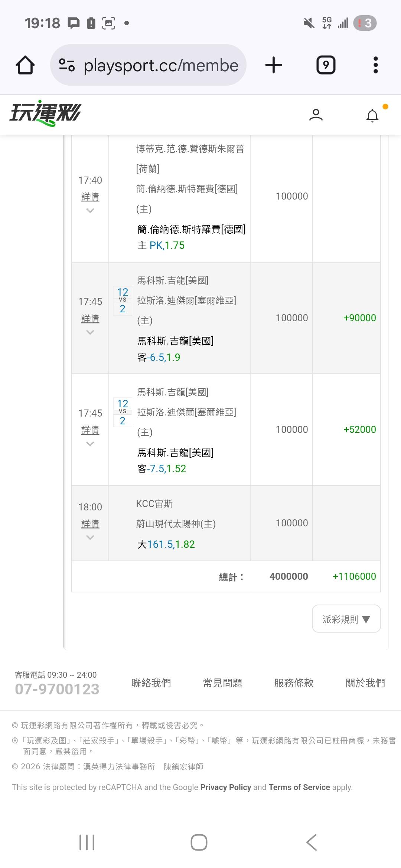The width and height of the screenshot is (401, 868).
Task: Open the Google Privacy Policy link
Action: pyautogui.click(x=226, y=787)
